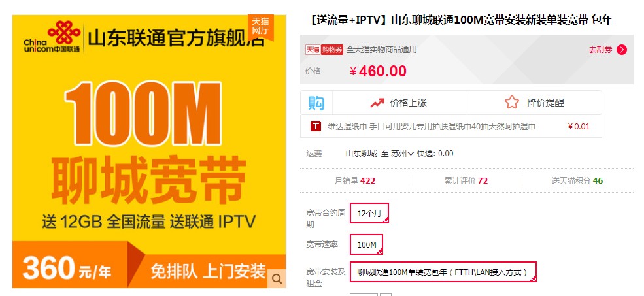644x296 pixels.
Task: Open the 降价提醒 price alert tab
Action: (x=534, y=103)
